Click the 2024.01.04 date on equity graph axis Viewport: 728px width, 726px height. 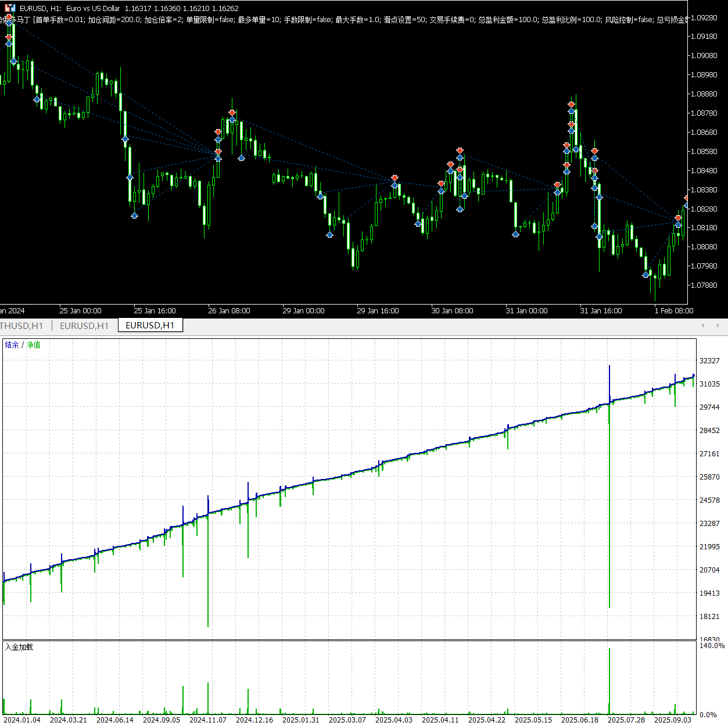(22, 720)
